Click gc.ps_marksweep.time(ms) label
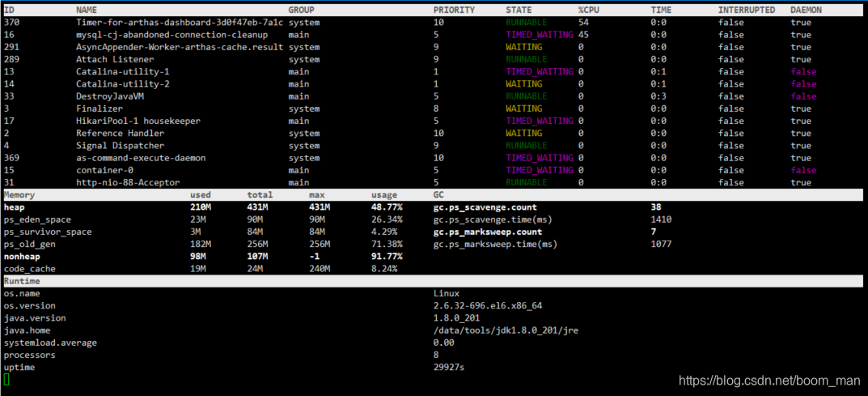 point(495,245)
